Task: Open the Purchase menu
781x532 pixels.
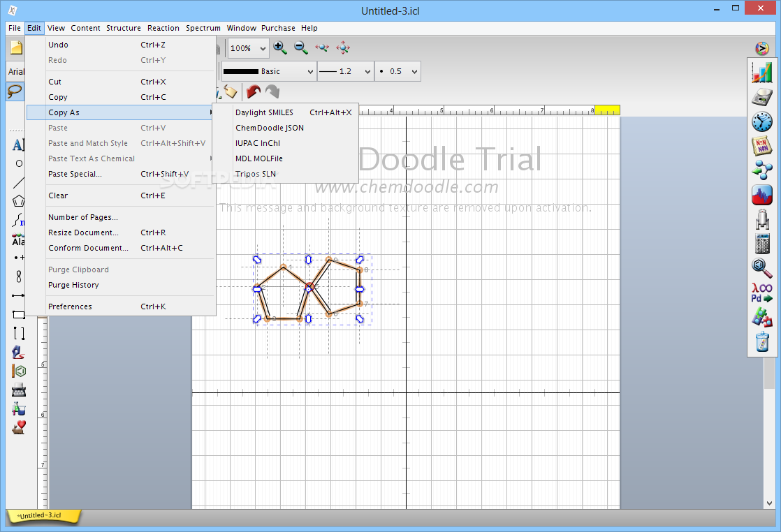Action: [278, 29]
